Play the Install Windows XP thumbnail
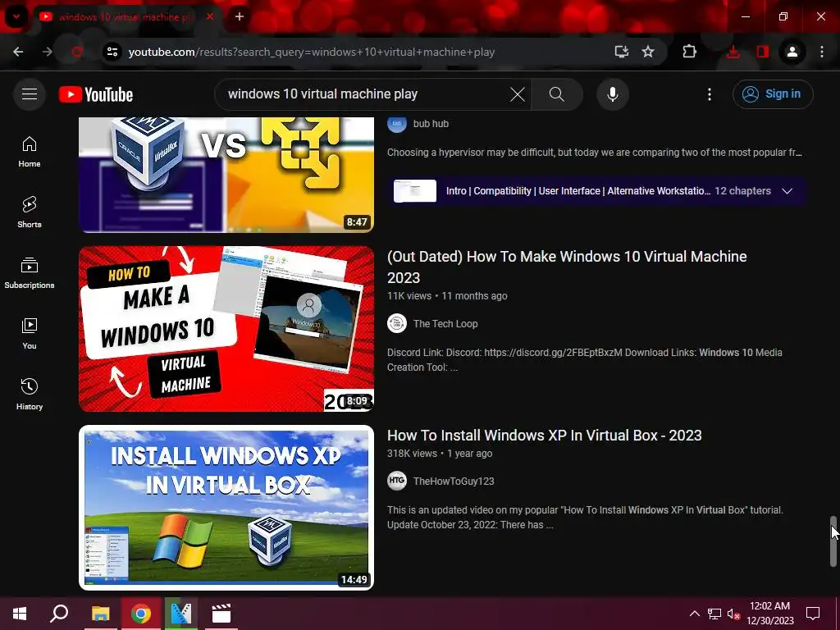This screenshot has width=840, height=630. pos(226,508)
